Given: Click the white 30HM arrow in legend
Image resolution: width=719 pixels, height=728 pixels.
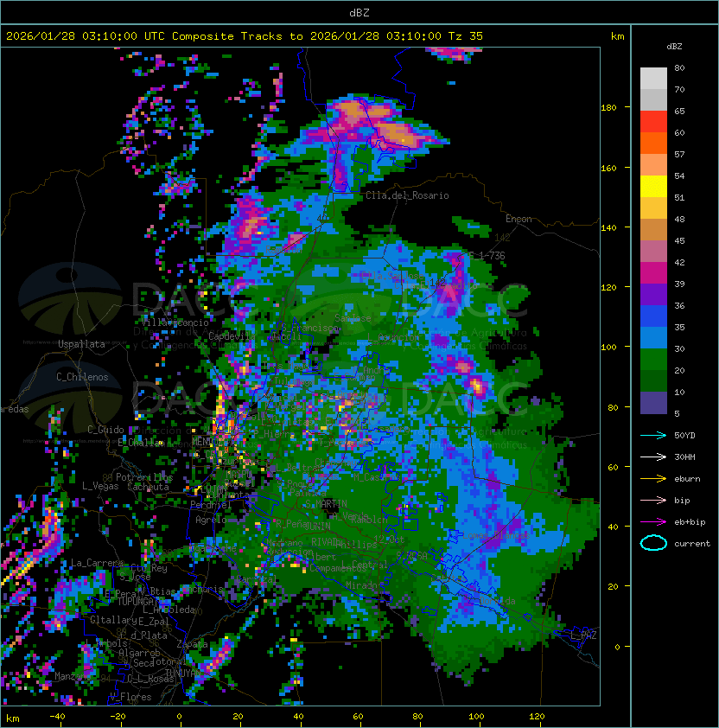Looking at the screenshot, I should pyautogui.click(x=653, y=457).
